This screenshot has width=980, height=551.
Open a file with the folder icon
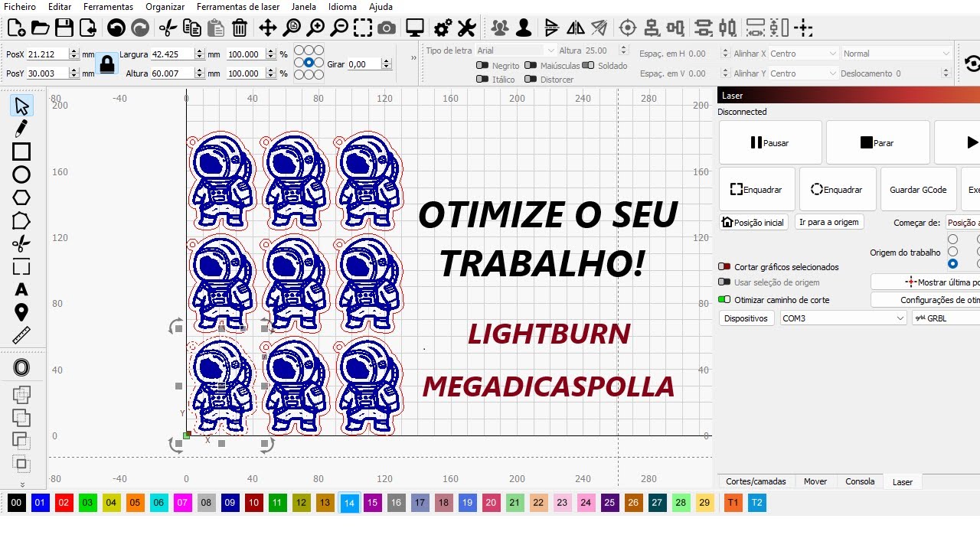(40, 28)
